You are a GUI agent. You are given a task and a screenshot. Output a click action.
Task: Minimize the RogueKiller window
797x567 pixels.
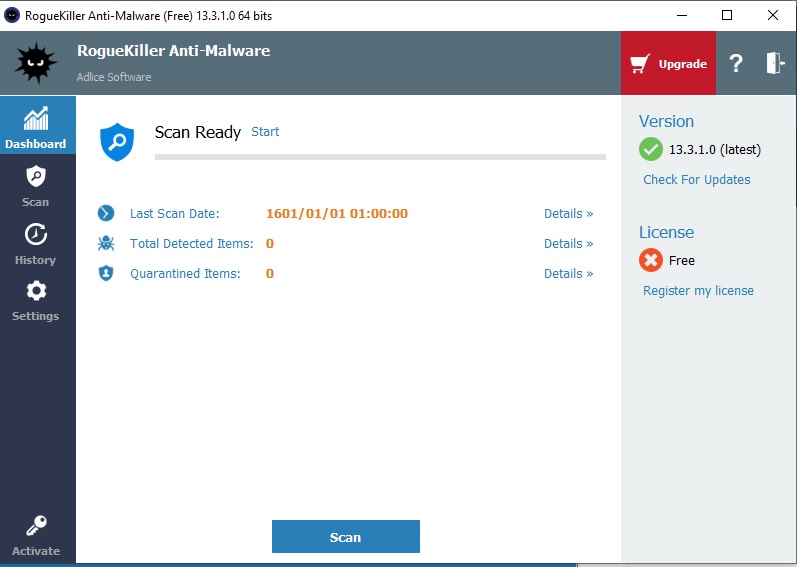pos(682,15)
